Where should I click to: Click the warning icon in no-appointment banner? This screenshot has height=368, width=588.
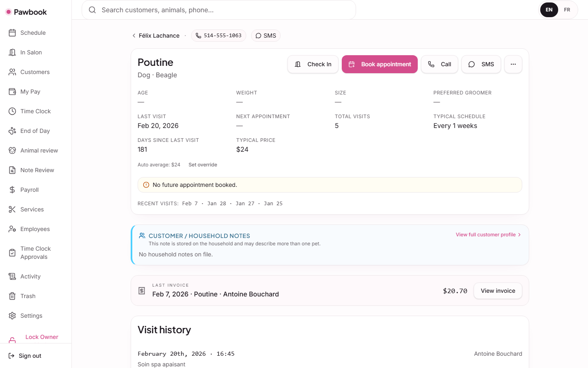(x=146, y=185)
